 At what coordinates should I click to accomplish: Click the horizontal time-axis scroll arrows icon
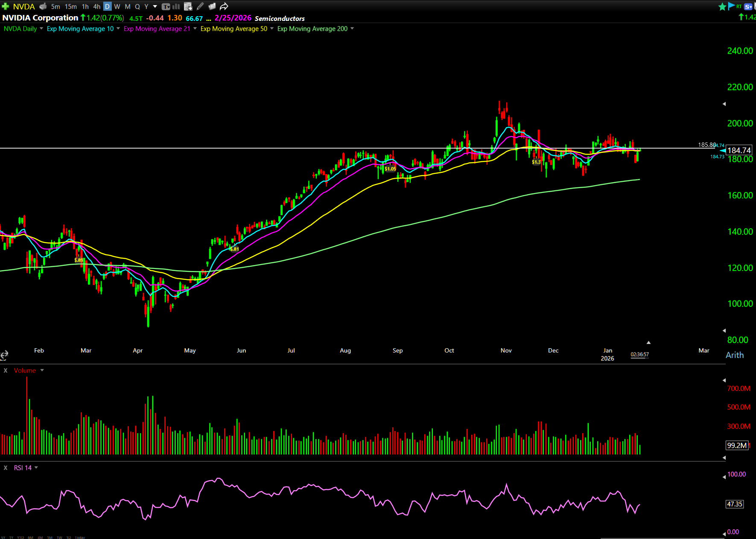[x=4, y=355]
